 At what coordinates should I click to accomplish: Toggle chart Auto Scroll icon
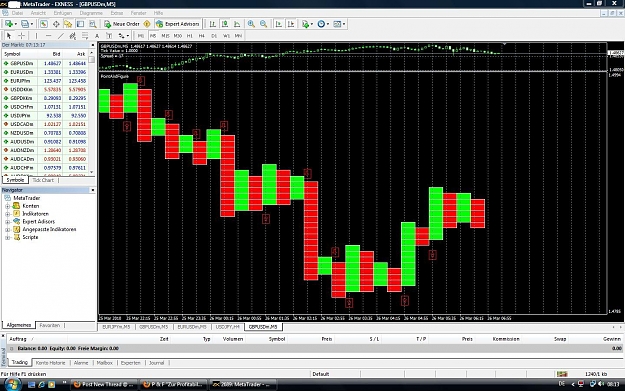coord(279,24)
